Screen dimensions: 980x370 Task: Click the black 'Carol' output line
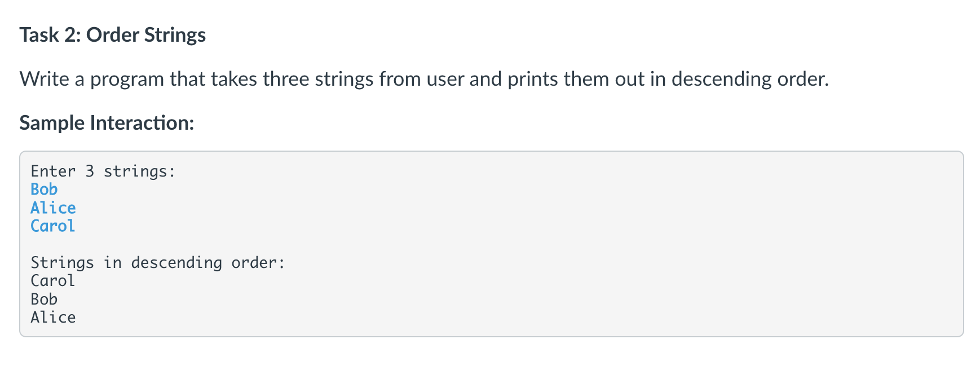pos(53,280)
